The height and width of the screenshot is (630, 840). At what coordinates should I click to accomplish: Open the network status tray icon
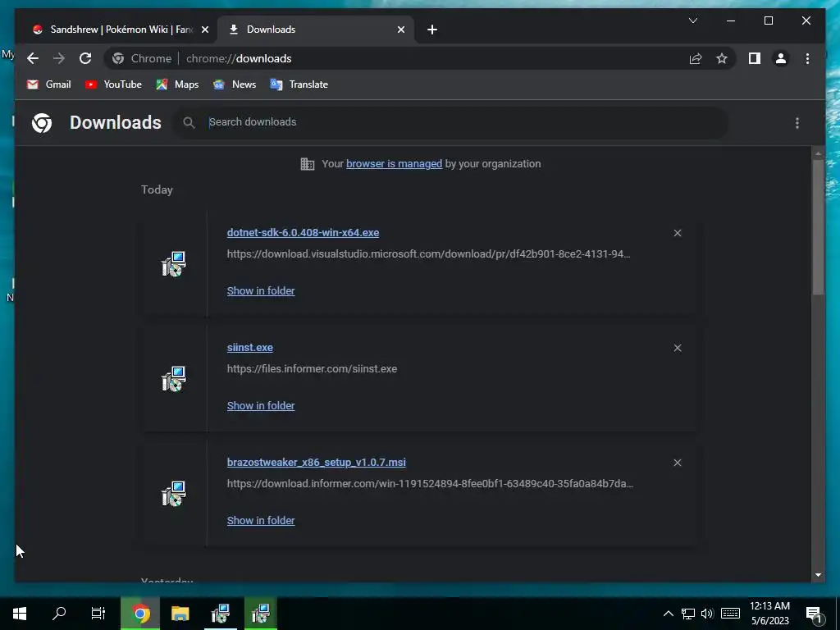pyautogui.click(x=688, y=614)
